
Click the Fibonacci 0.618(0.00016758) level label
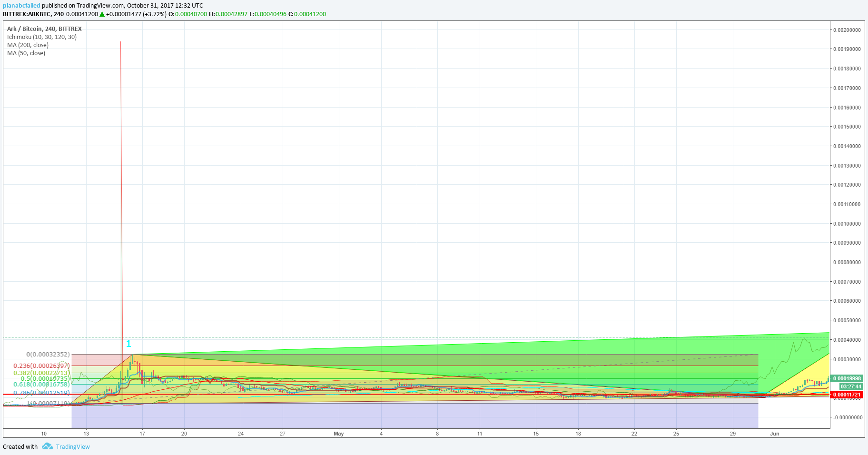41,385
